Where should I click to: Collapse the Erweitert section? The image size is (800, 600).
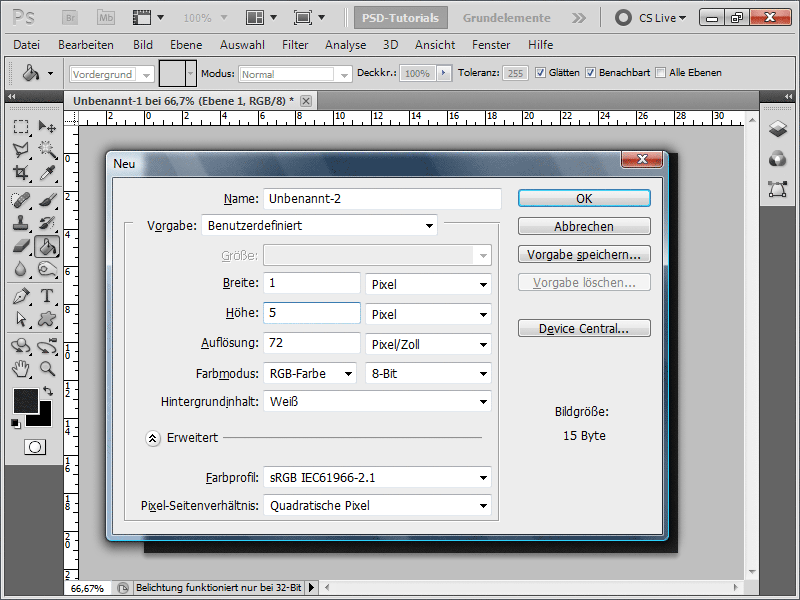[153, 438]
